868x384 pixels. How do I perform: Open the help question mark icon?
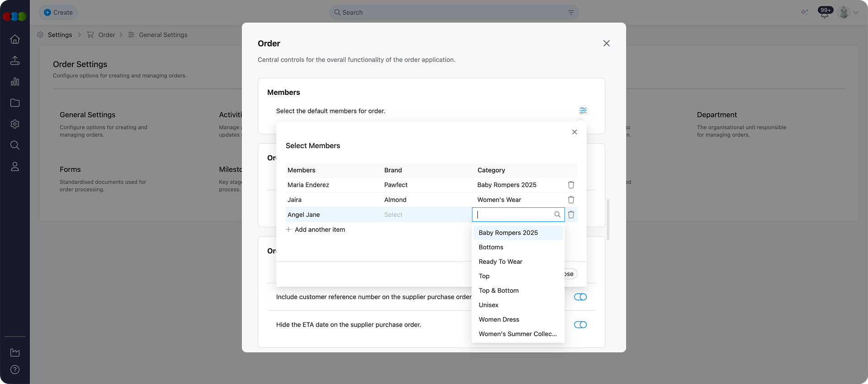[x=15, y=370]
